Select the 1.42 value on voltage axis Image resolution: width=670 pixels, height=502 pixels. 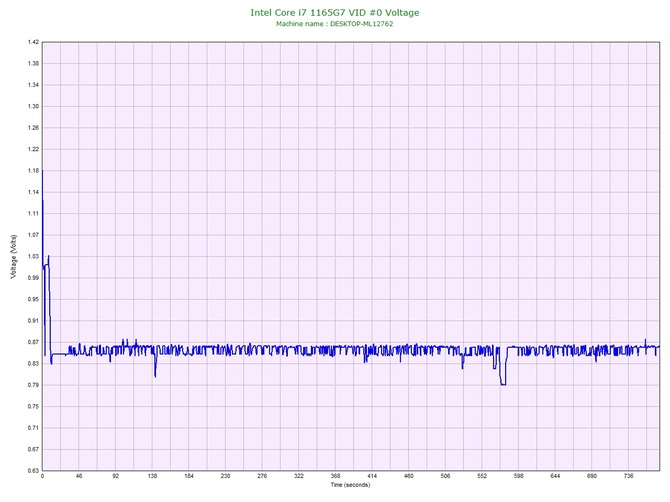click(33, 42)
